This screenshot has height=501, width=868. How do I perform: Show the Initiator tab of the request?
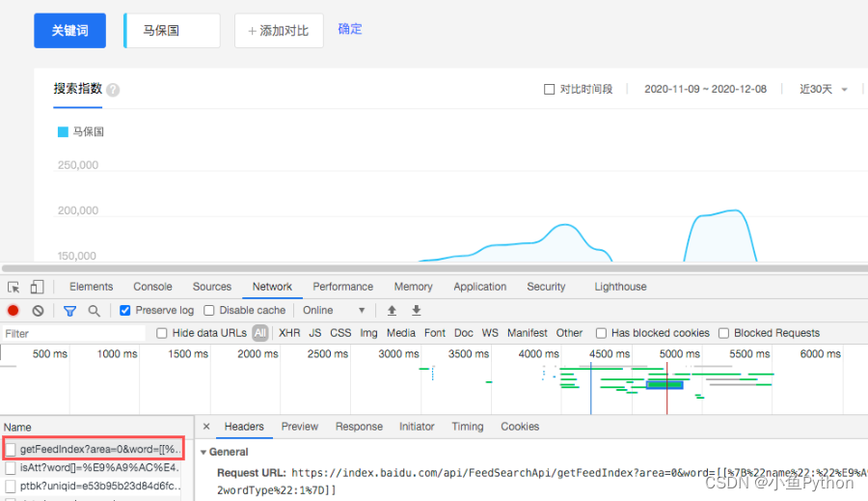417,426
